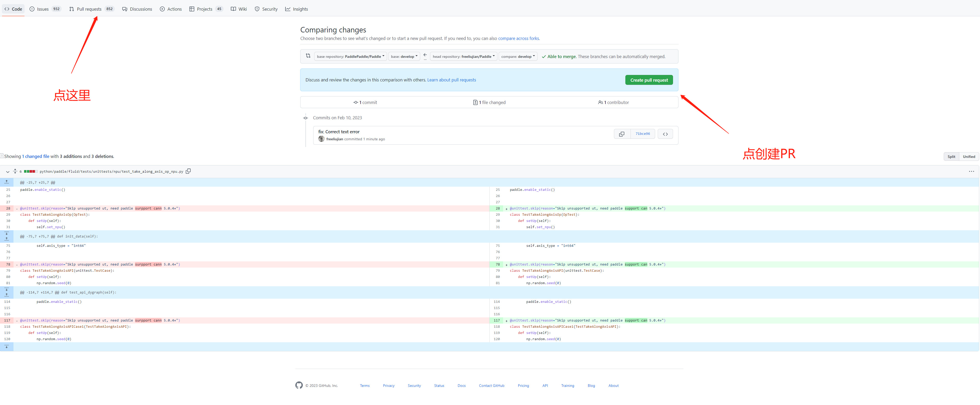Open the Privacy footer link
980x405 pixels.
click(388, 386)
